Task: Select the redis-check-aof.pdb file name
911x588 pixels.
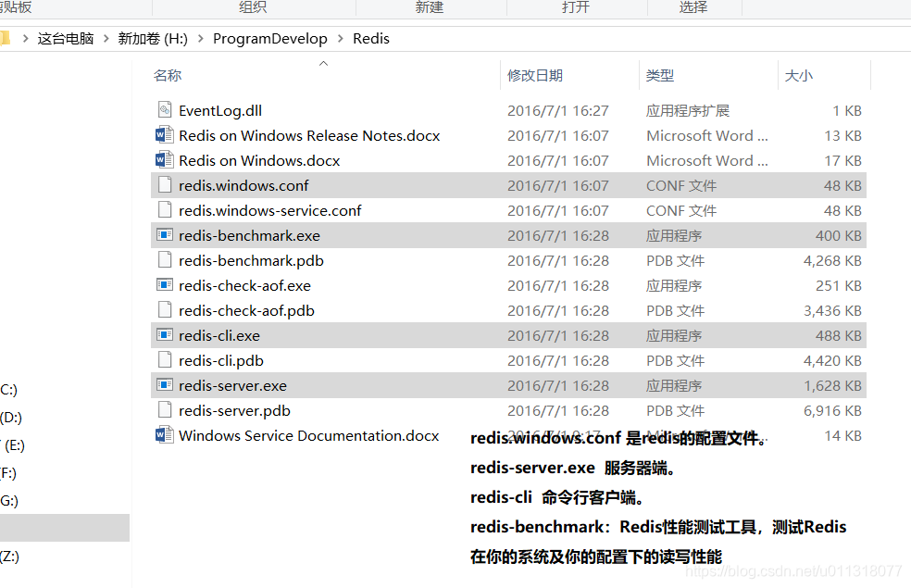Action: [246, 310]
